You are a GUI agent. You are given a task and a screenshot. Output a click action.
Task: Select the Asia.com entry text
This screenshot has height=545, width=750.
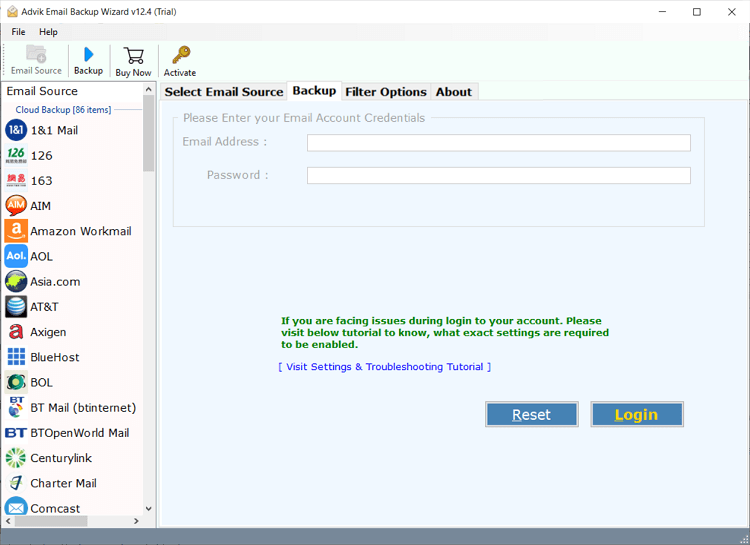pos(55,281)
